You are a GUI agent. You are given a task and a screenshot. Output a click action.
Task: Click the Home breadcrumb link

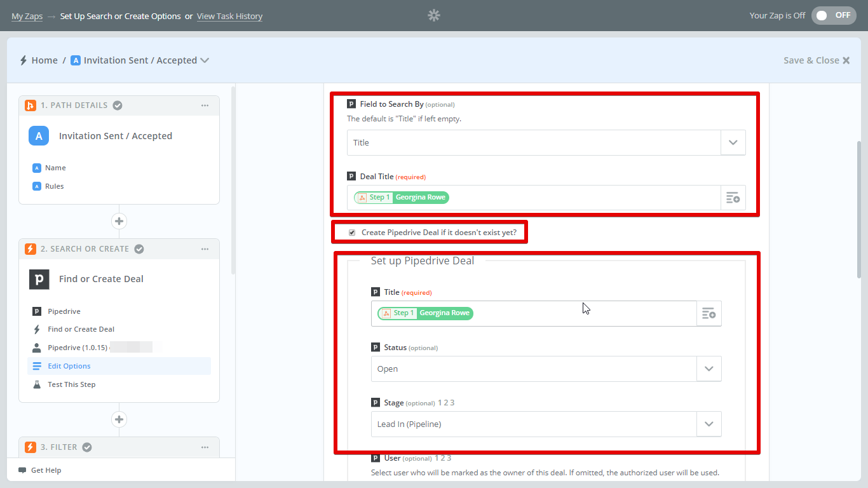tap(44, 60)
